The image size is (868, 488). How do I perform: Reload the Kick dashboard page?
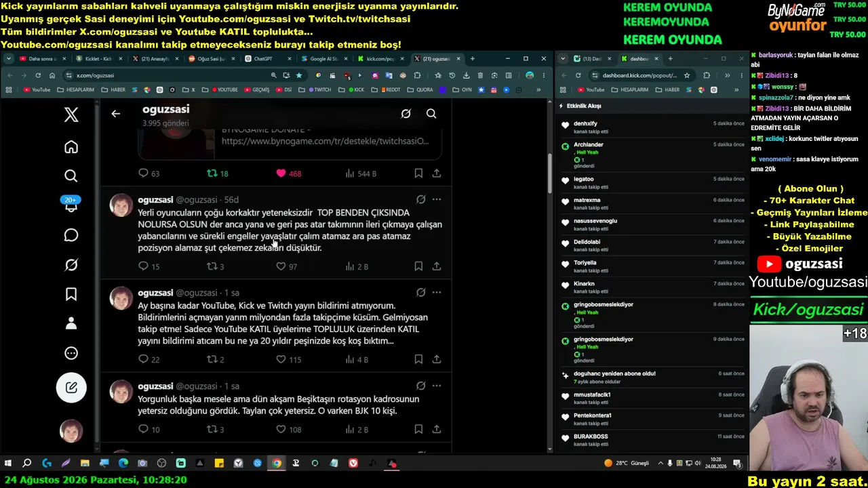tap(578, 75)
